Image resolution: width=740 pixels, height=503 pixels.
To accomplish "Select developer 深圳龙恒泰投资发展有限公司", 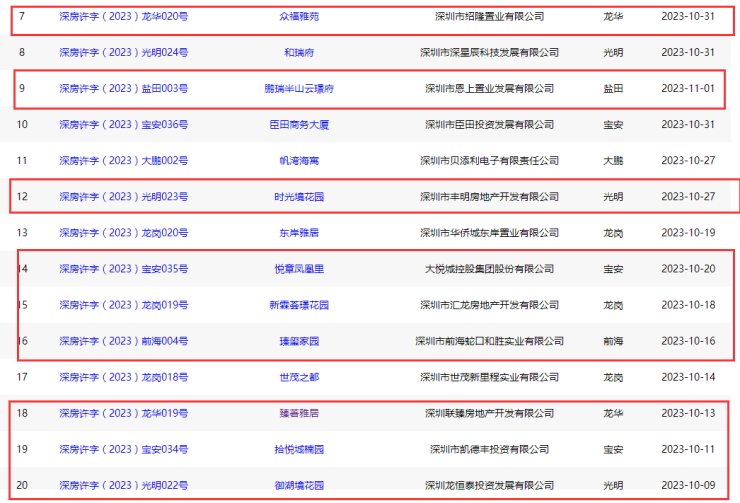I will click(x=489, y=486).
